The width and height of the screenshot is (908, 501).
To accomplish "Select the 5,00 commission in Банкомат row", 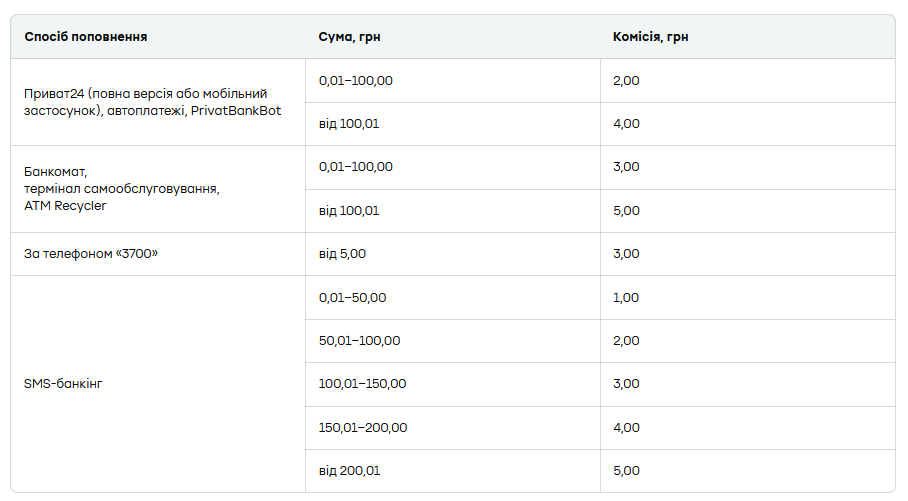I will [626, 211].
